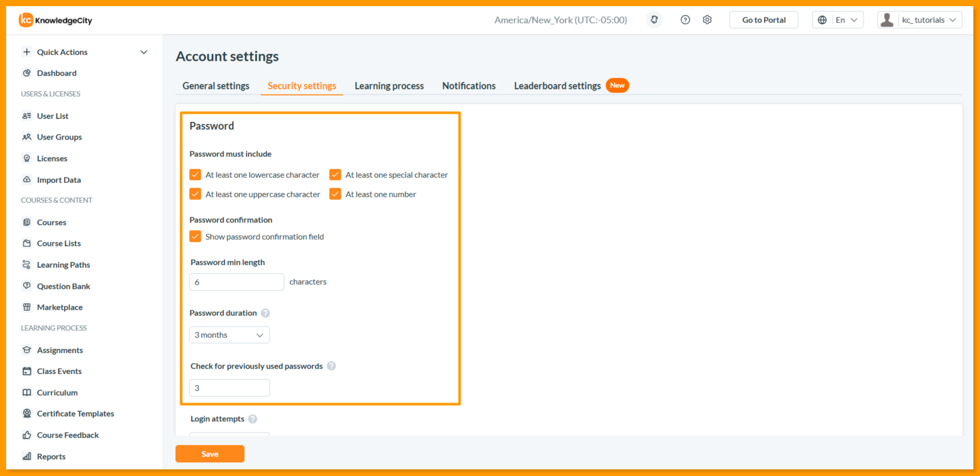Open the notifications bell icon
The image size is (980, 476).
654,20
